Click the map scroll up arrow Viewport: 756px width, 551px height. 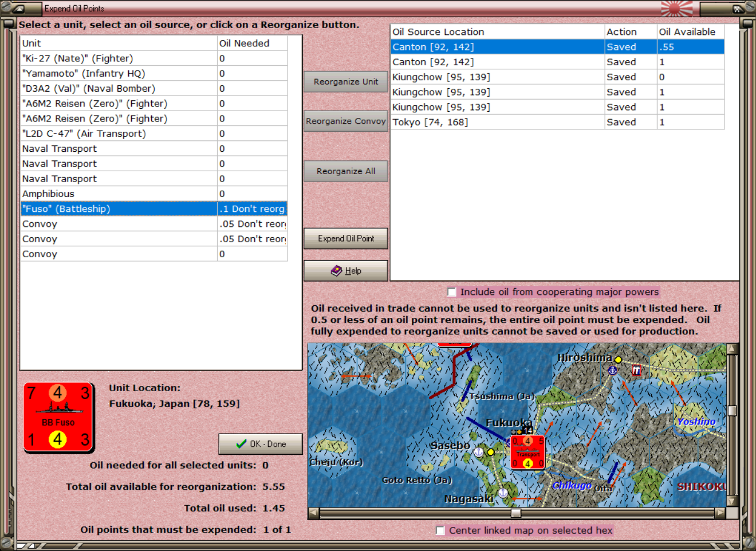(x=732, y=349)
